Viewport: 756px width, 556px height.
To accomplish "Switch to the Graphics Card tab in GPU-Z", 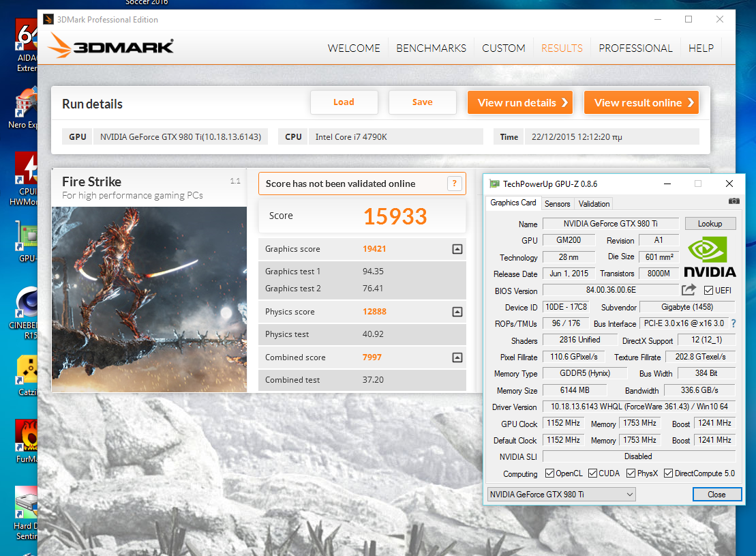I will point(513,203).
